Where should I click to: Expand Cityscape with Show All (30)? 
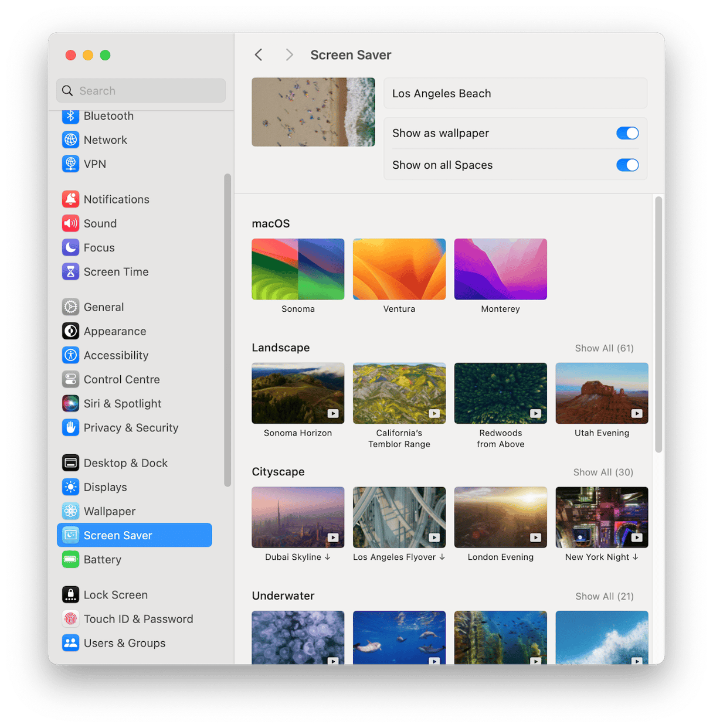click(x=603, y=472)
